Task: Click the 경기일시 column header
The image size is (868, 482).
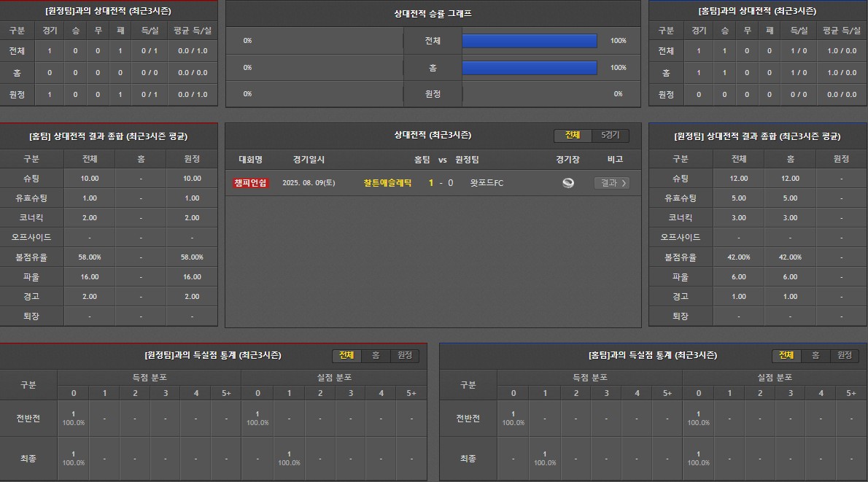Action: pyautogui.click(x=309, y=160)
